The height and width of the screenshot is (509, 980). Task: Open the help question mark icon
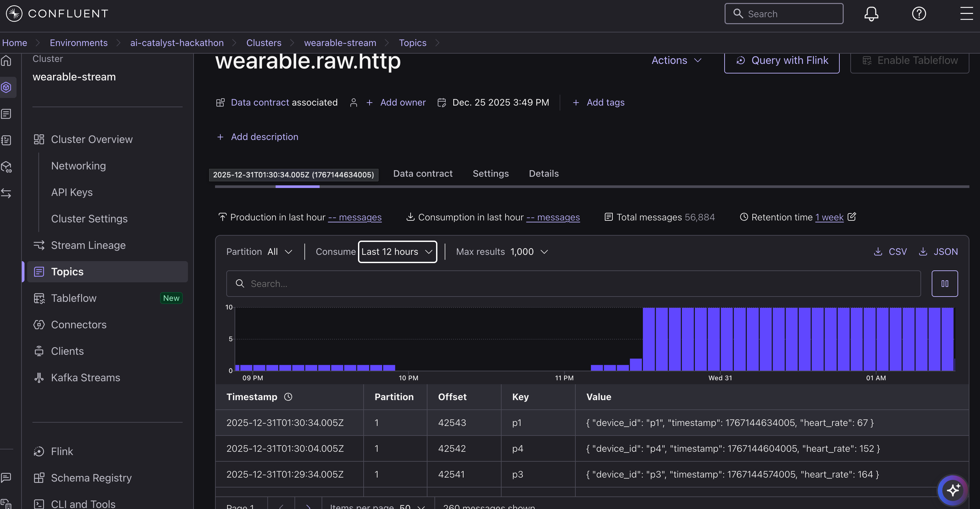tap(919, 14)
